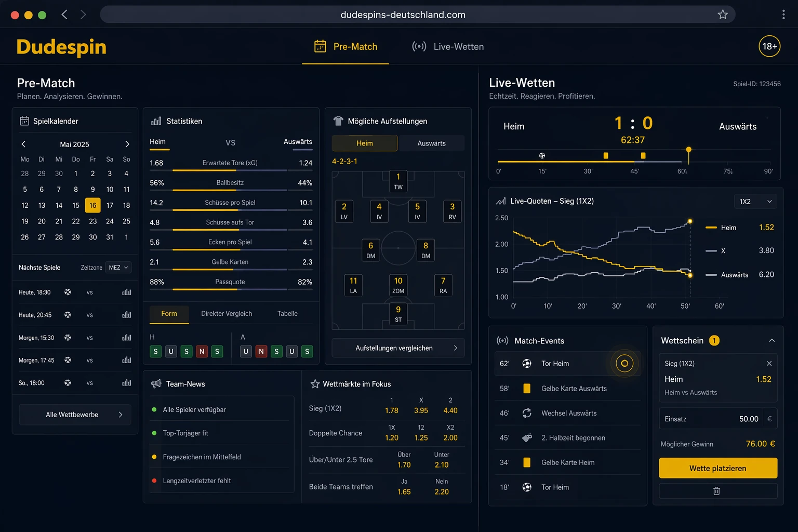Open the MEZ timezone dropdown
This screenshot has height=532, width=798.
tap(118, 268)
